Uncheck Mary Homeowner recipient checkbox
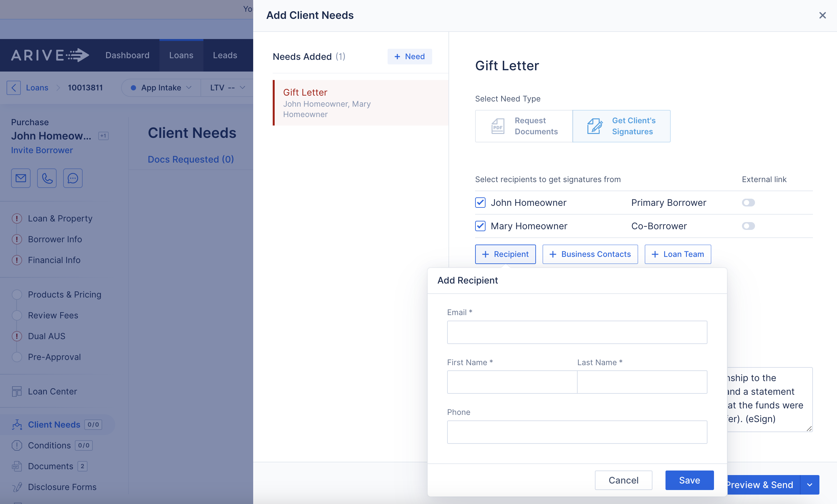 [480, 226]
